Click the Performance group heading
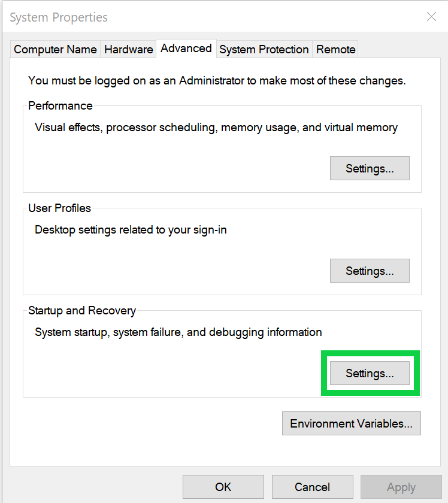 point(60,105)
